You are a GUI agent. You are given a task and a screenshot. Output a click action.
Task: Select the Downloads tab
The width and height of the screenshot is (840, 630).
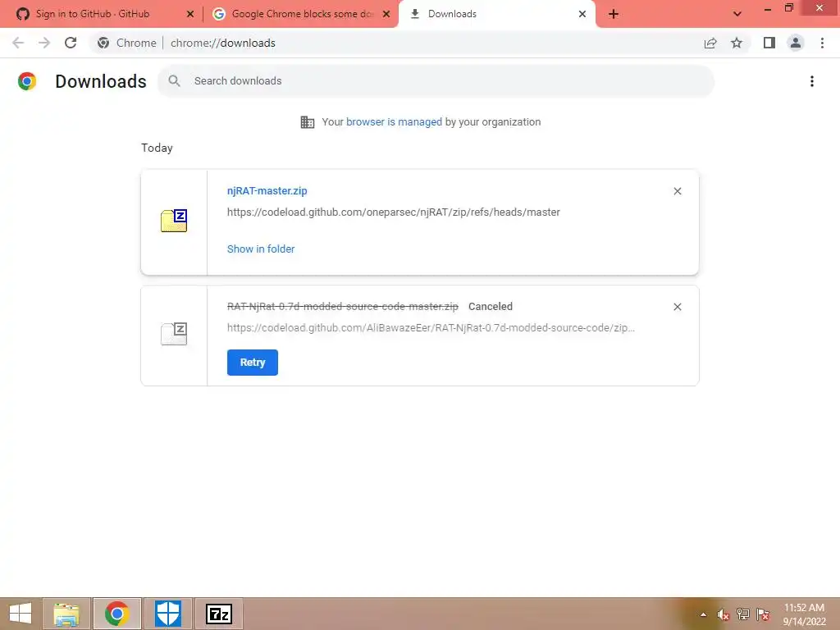pos(496,14)
